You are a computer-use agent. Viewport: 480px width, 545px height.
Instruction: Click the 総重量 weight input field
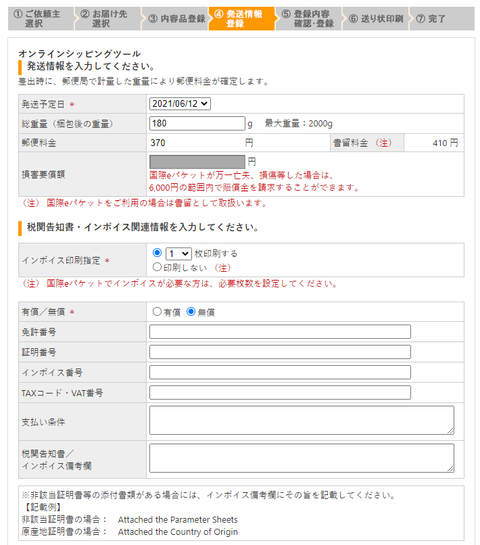point(197,123)
